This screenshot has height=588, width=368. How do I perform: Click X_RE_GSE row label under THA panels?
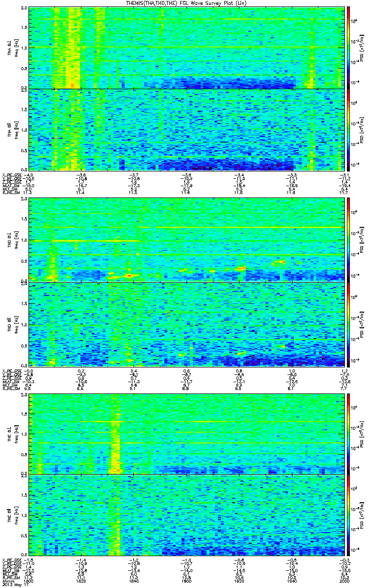tap(12, 175)
